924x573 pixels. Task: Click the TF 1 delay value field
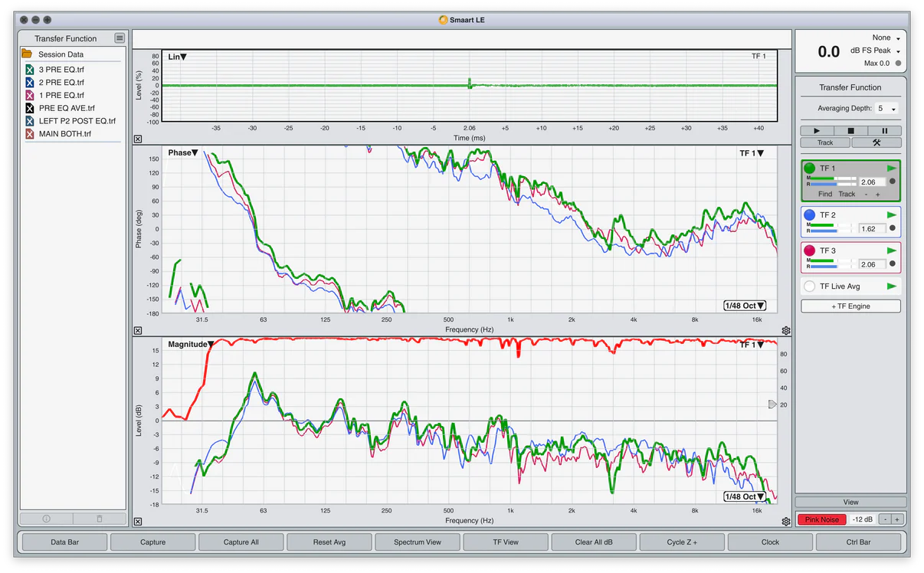(872, 182)
